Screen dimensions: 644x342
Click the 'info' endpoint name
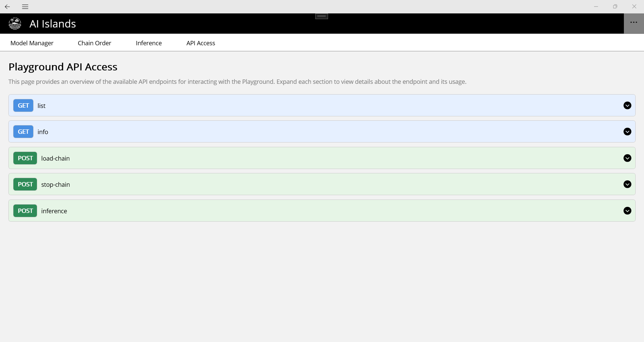(x=43, y=132)
